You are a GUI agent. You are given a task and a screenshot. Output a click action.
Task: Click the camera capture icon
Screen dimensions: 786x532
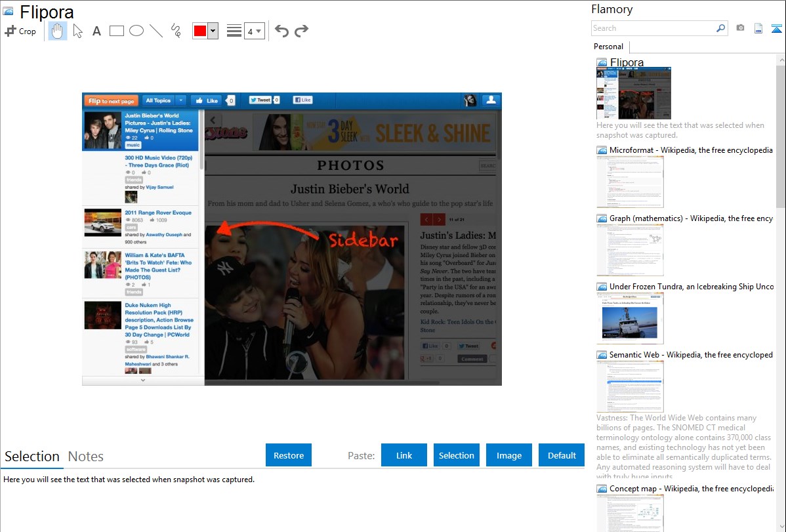[x=740, y=28]
